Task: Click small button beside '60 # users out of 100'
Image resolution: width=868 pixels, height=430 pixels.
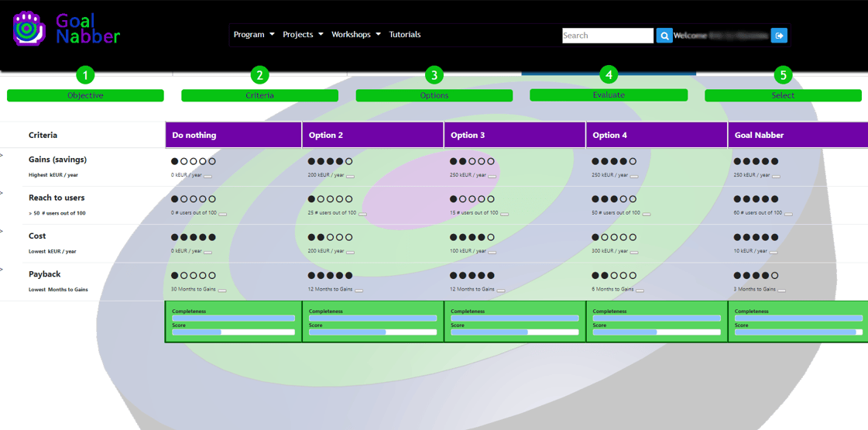Action: (x=788, y=214)
